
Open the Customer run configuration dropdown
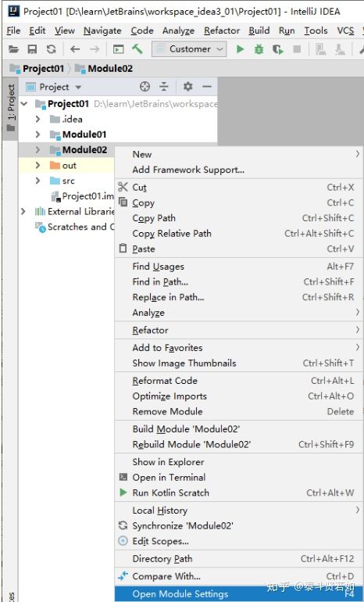coord(189,49)
